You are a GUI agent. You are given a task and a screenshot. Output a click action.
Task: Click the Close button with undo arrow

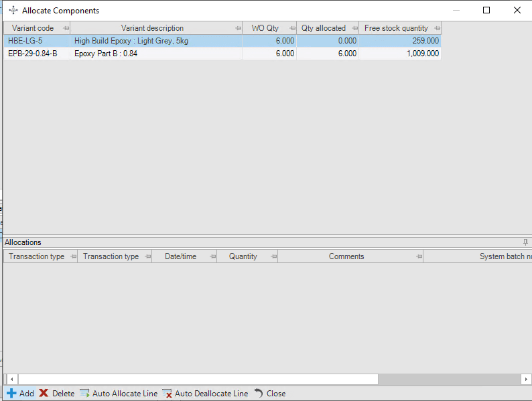point(270,393)
